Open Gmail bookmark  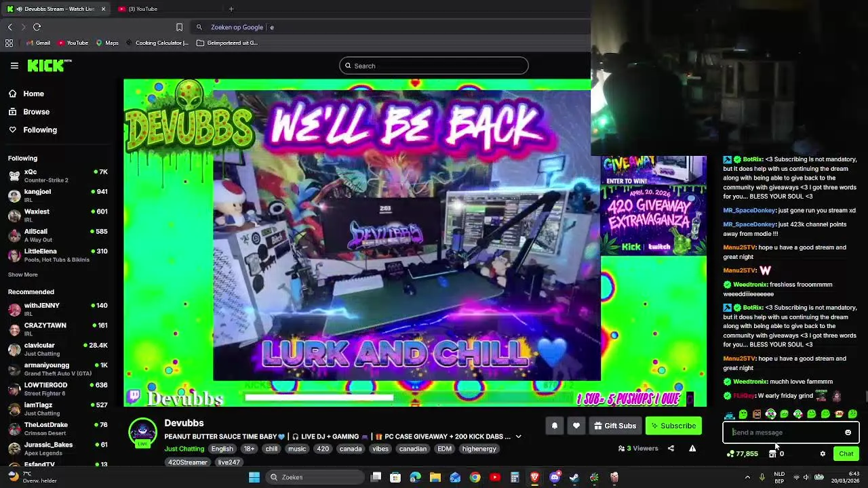coord(38,43)
